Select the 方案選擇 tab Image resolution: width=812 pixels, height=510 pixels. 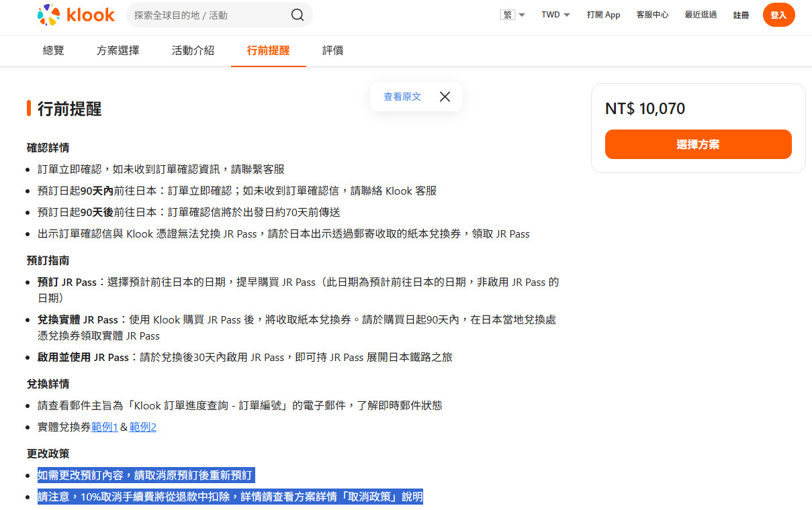117,50
